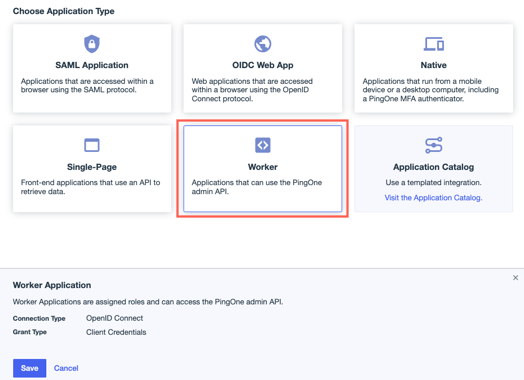
Task: Close the Worker Application panel
Action: click(515, 278)
